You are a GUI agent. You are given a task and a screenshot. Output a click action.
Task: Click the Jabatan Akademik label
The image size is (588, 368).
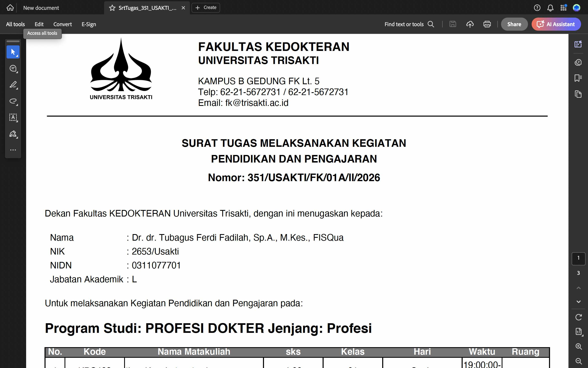point(87,279)
